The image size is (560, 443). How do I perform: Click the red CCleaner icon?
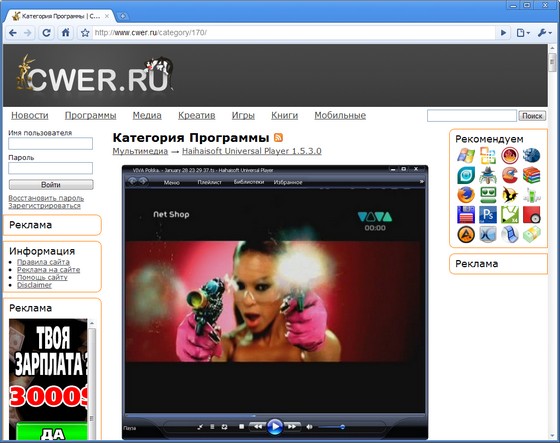click(510, 175)
